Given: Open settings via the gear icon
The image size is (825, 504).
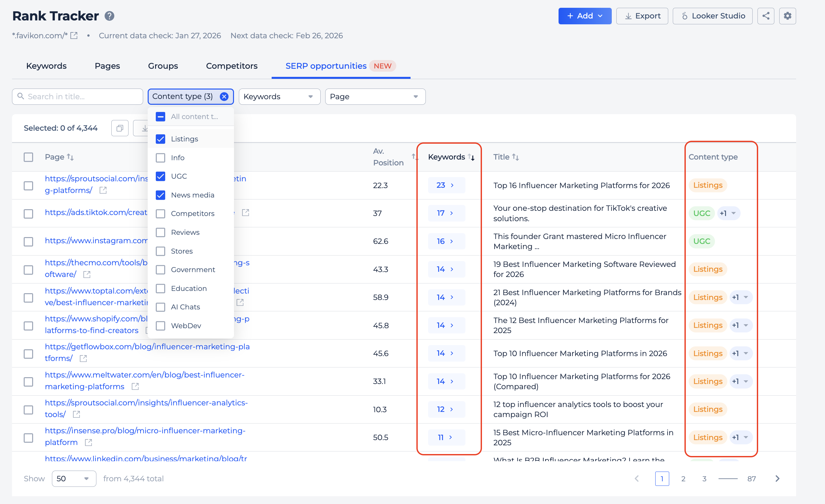Looking at the screenshot, I should pos(787,16).
